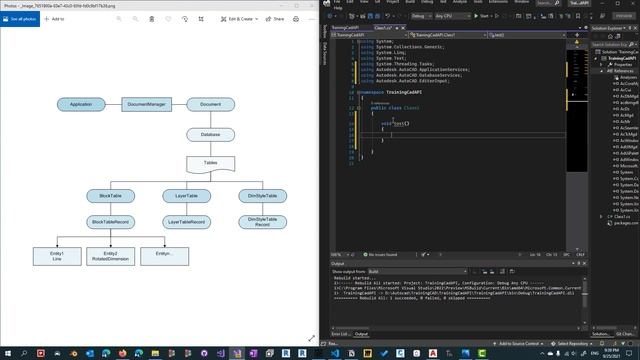This screenshot has height=360, width=640.
Task: Open Show output from Build dropdown
Action: click(x=417, y=271)
